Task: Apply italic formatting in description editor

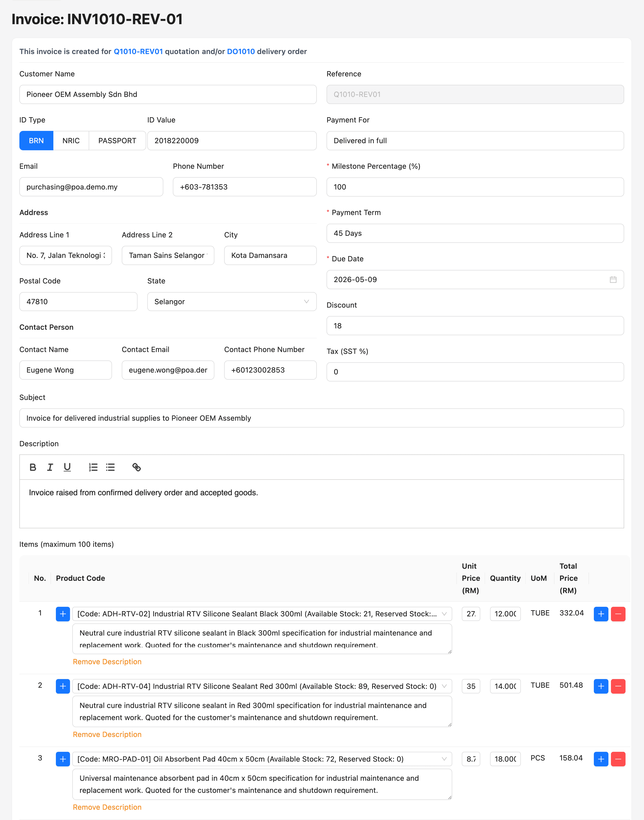Action: [x=50, y=467]
